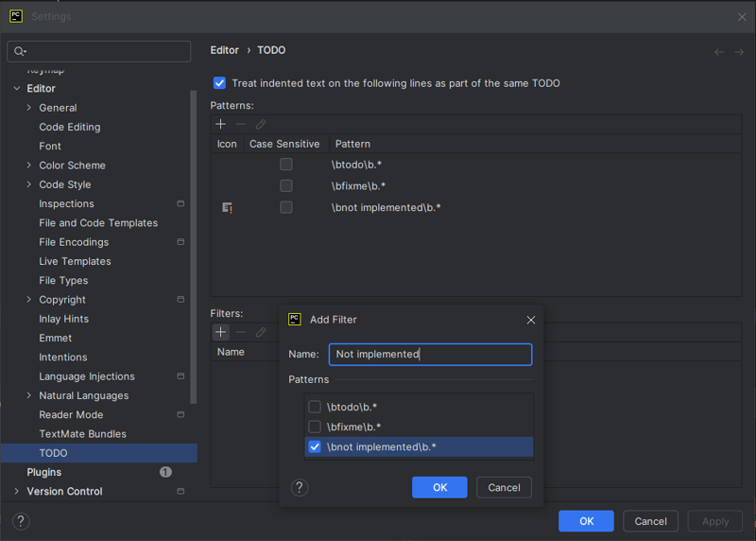Image resolution: width=756 pixels, height=541 pixels.
Task: Go to File Types settings
Action: coord(63,280)
